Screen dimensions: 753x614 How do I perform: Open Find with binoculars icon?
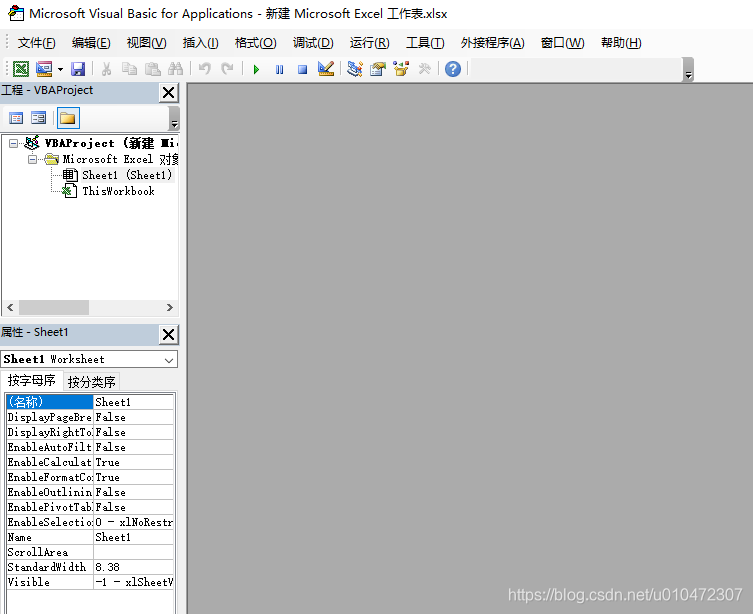pos(175,69)
